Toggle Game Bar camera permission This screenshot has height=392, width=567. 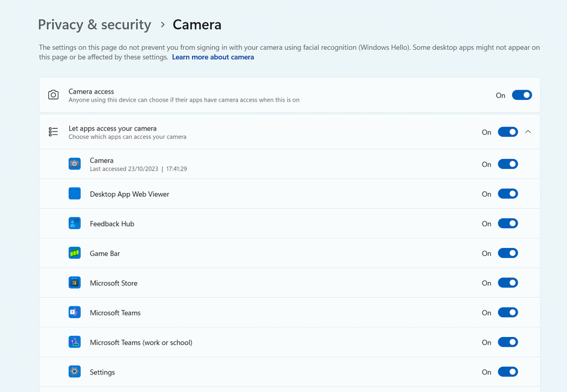point(507,253)
